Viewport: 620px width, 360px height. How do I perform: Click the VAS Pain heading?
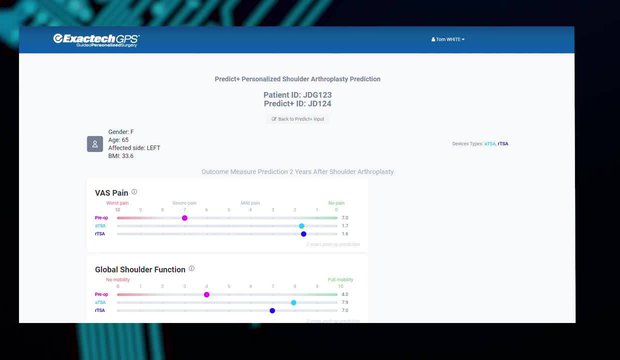coord(112,193)
